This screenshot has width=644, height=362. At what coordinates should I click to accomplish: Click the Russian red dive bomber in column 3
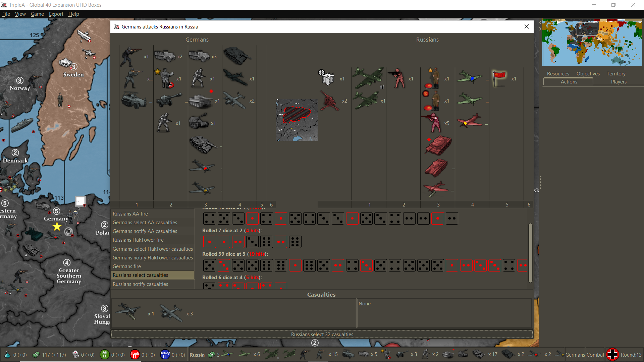click(x=435, y=189)
